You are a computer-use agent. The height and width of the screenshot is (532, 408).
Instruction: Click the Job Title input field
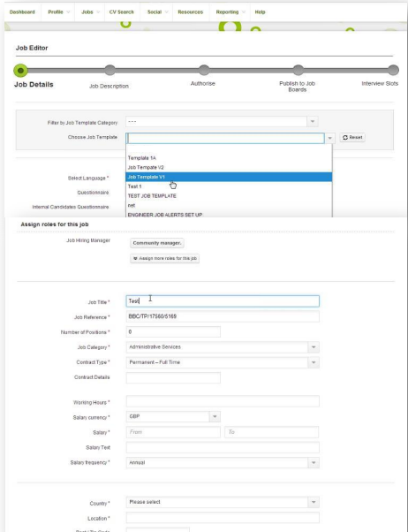click(223, 301)
